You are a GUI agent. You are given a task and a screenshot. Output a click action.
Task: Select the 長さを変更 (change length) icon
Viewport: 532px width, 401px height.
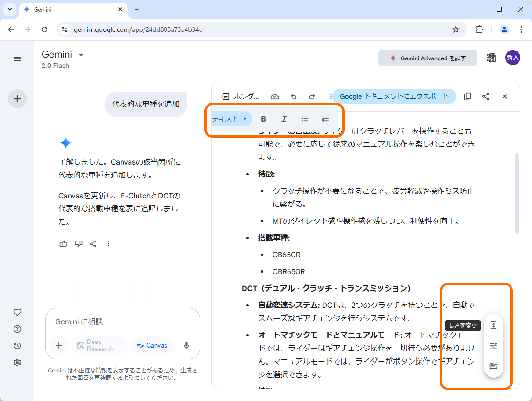pos(494,325)
